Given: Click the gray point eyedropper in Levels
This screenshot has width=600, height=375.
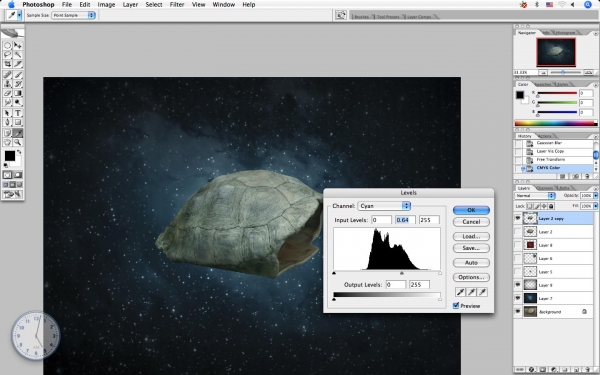Looking at the screenshot, I should click(x=471, y=292).
